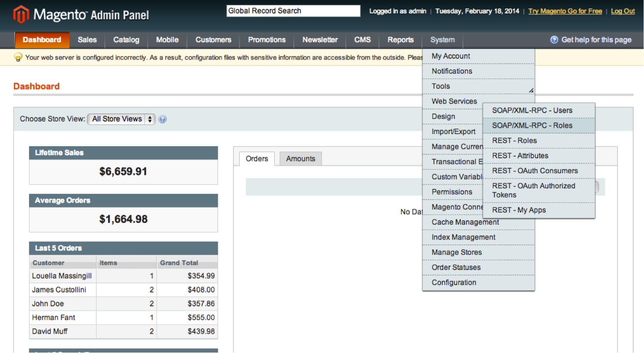Switch to the Orders tab
The height and width of the screenshot is (353, 644).
(x=257, y=159)
